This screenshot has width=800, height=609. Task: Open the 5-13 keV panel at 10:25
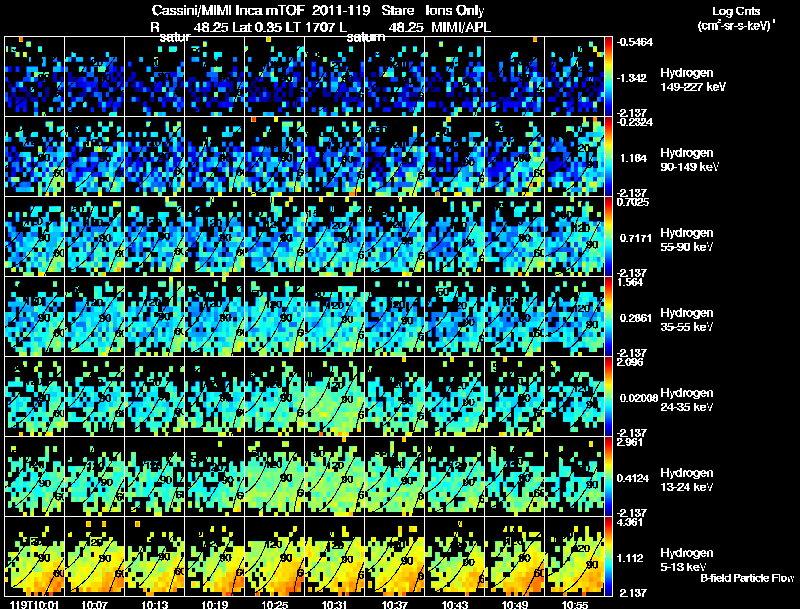274,556
